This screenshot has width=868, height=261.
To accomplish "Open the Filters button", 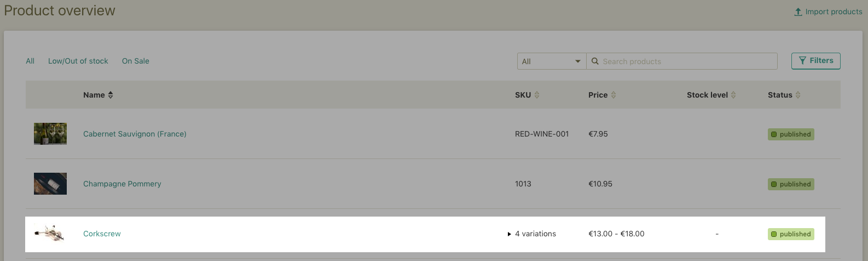I will tap(816, 61).
